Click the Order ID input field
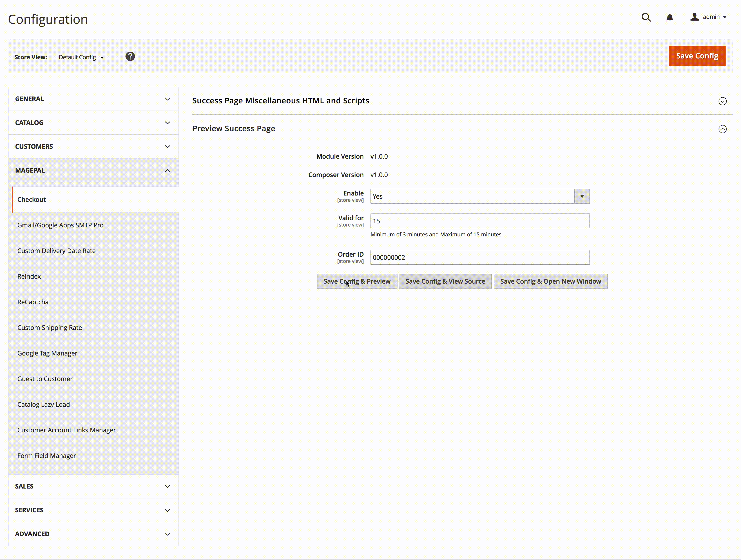 pyautogui.click(x=479, y=257)
